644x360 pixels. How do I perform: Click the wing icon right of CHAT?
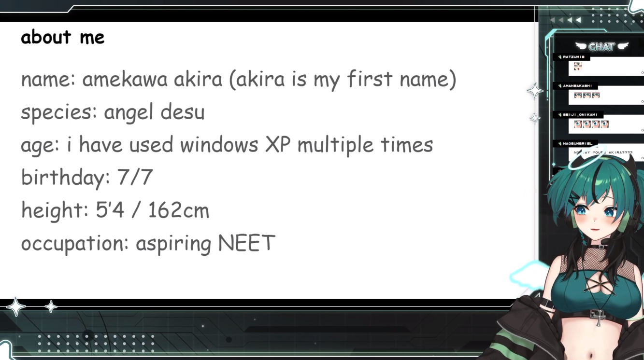tap(622, 46)
